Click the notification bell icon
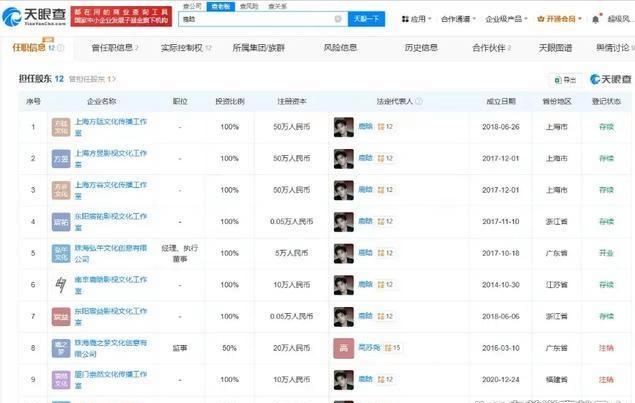Viewport: 635px width, 403px height. coord(595,19)
